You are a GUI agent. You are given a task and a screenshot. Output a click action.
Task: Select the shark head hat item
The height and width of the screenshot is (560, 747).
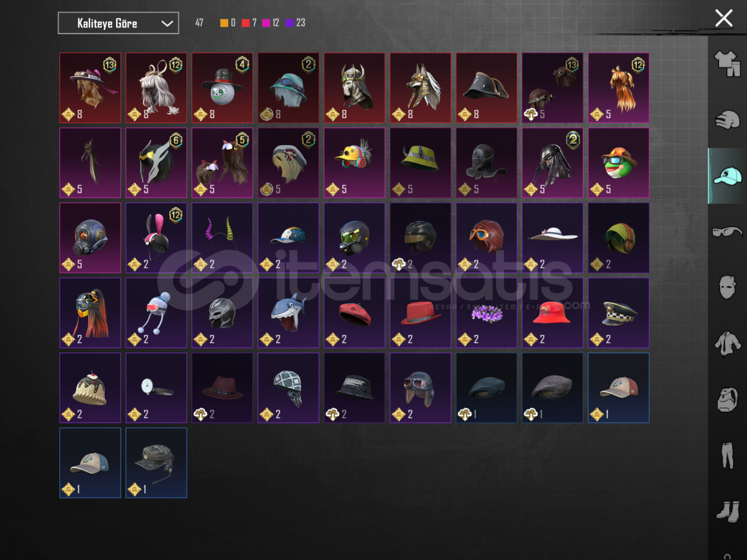pyautogui.click(x=288, y=313)
